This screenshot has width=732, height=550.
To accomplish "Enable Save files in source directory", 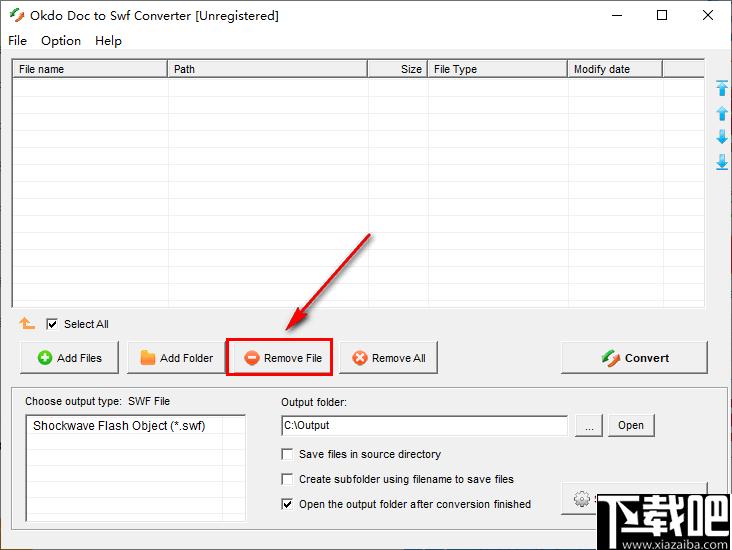I will click(287, 454).
